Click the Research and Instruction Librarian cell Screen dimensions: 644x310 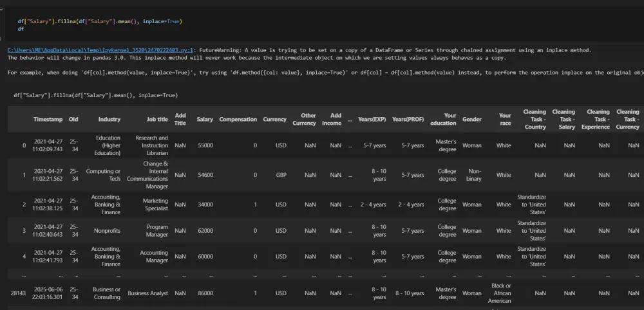(151, 145)
